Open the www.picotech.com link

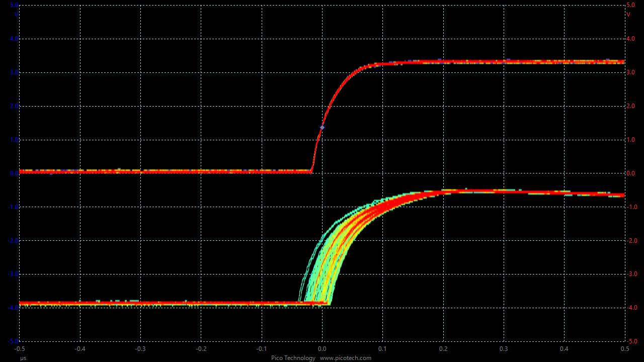point(345,358)
